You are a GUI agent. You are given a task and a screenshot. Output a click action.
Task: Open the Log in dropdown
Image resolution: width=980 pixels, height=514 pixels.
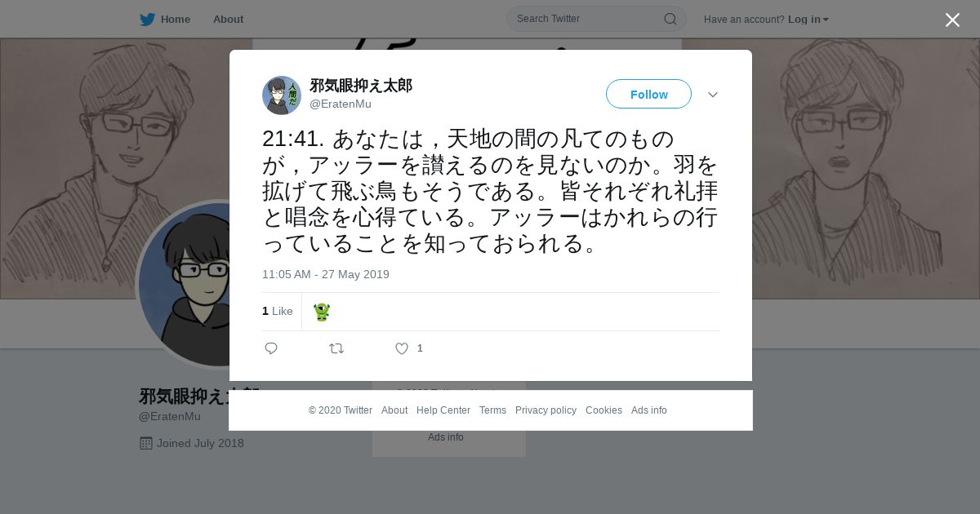808,19
